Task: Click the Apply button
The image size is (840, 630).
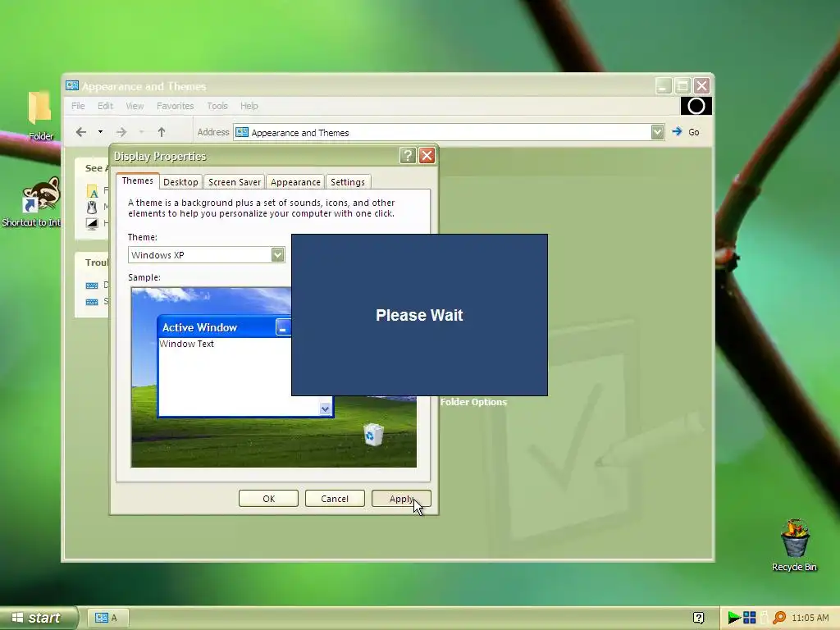Action: tap(401, 499)
